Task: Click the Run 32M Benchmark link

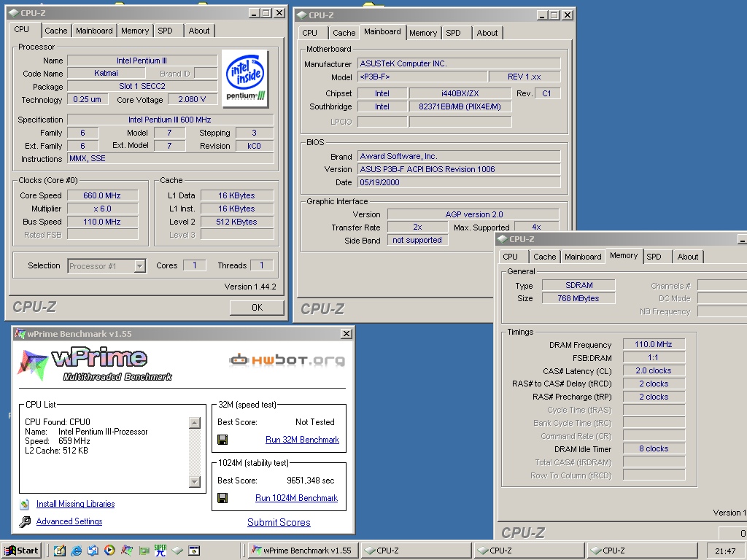Action: click(302, 440)
